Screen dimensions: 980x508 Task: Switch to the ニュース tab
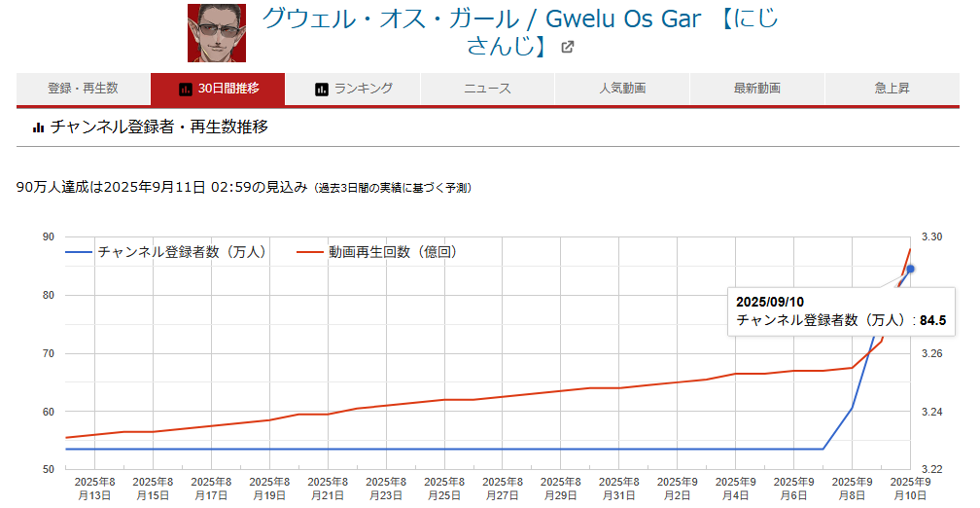pos(487,89)
